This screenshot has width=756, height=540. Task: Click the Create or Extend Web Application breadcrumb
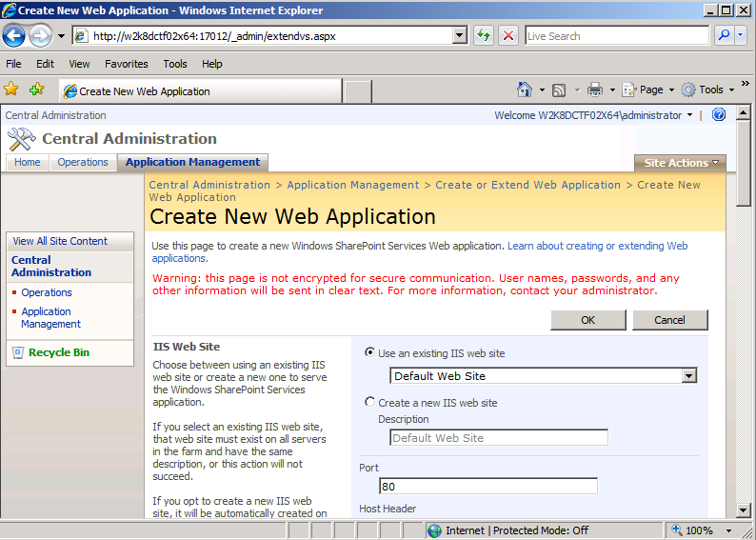(527, 185)
